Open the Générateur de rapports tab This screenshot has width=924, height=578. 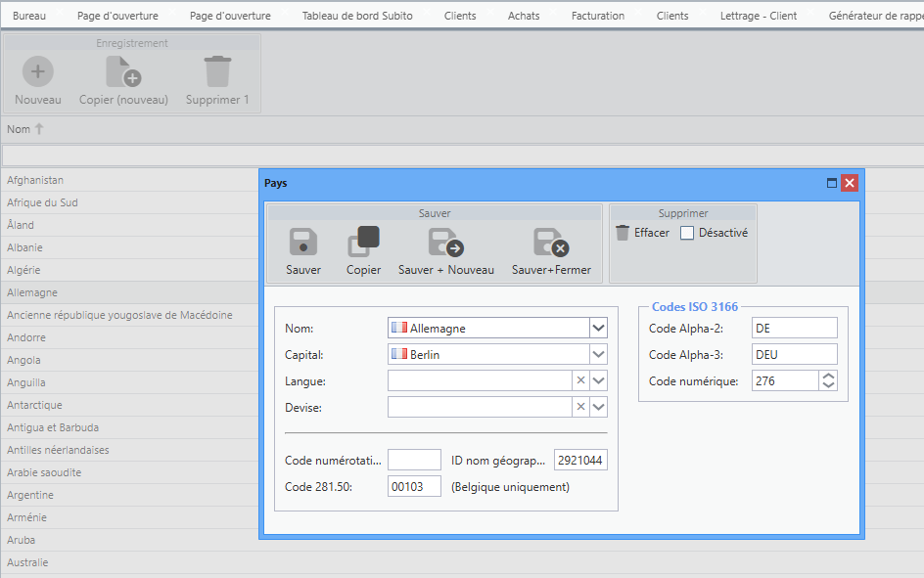(x=876, y=16)
